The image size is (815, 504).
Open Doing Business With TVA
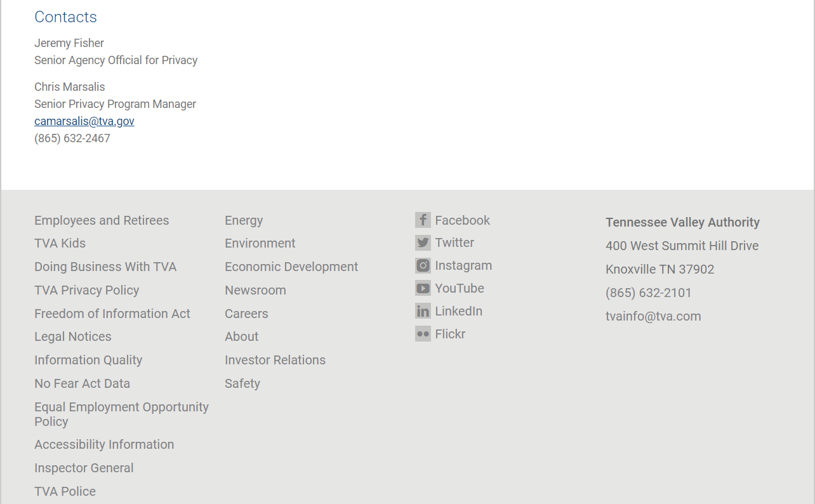(105, 267)
